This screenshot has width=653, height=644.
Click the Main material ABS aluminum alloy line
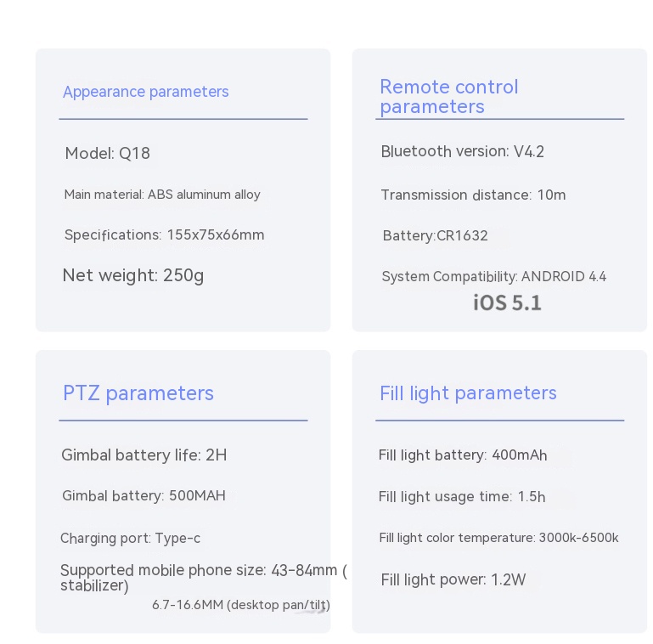point(162,195)
